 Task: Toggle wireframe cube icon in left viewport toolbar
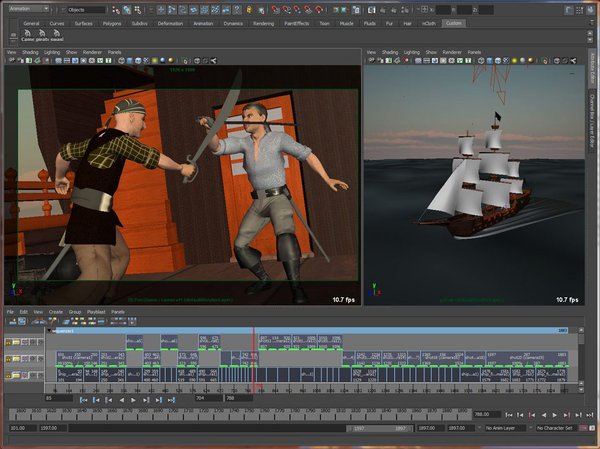[121, 60]
